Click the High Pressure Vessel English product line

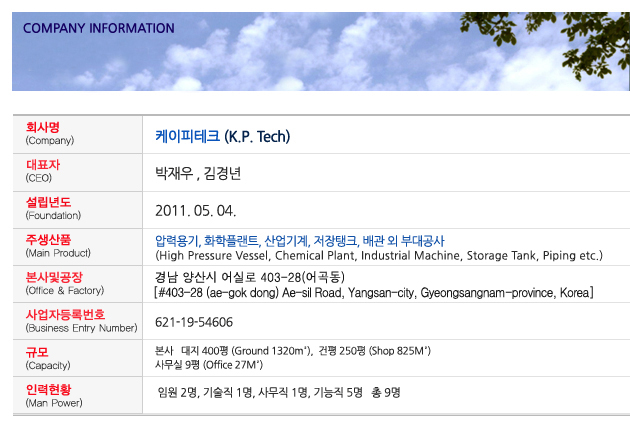(379, 255)
